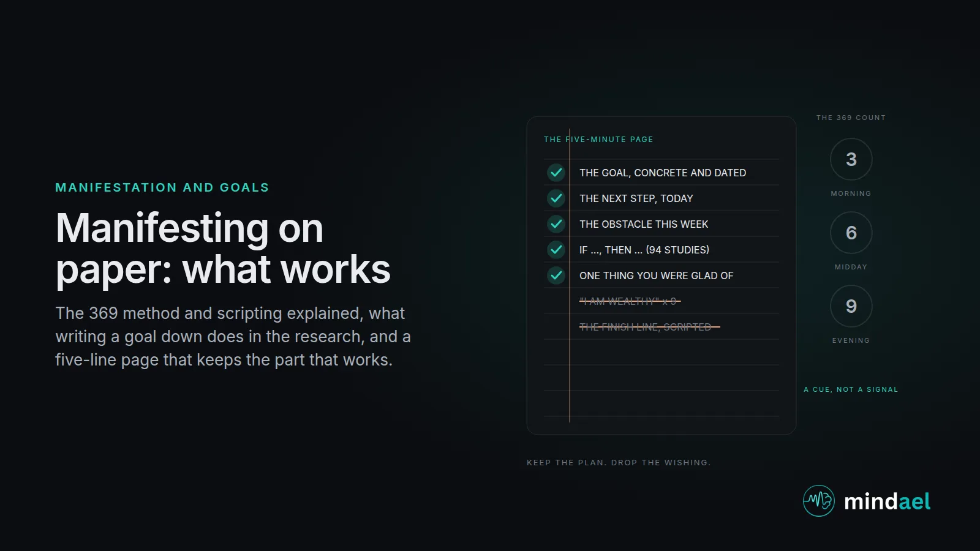Click the mindael wordmark text
Screen dimensions: 980x551
[887, 501]
